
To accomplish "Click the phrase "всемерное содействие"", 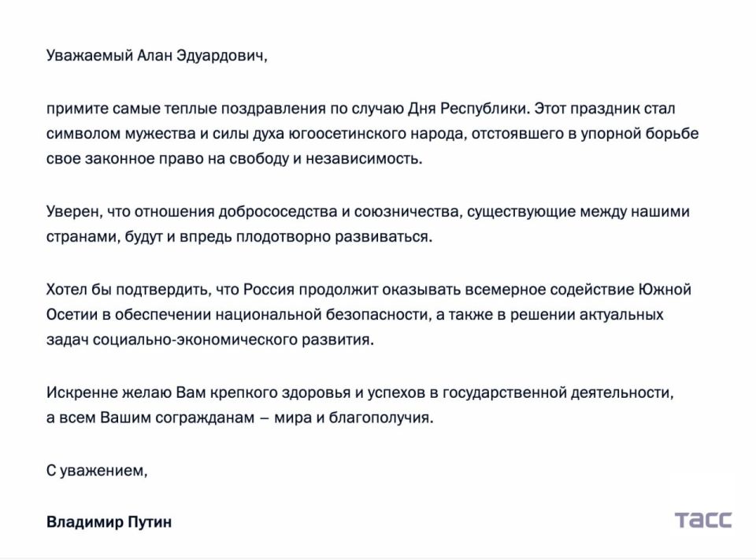I will click(x=569, y=290).
